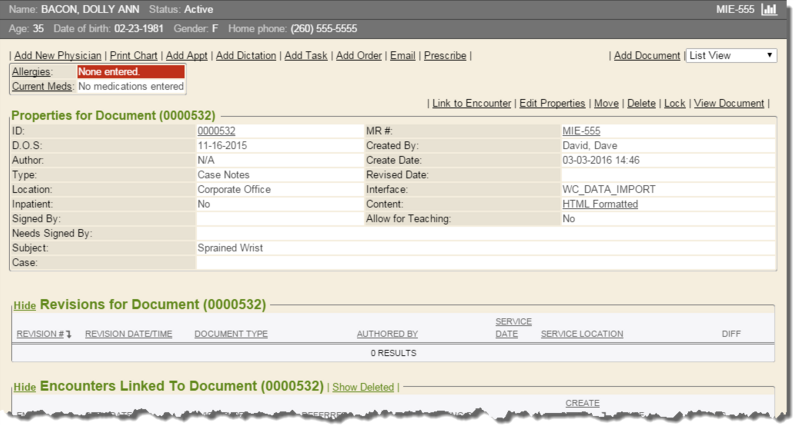Collapse the Revisions for Document section
This screenshot has height=425, width=794.
pos(24,305)
